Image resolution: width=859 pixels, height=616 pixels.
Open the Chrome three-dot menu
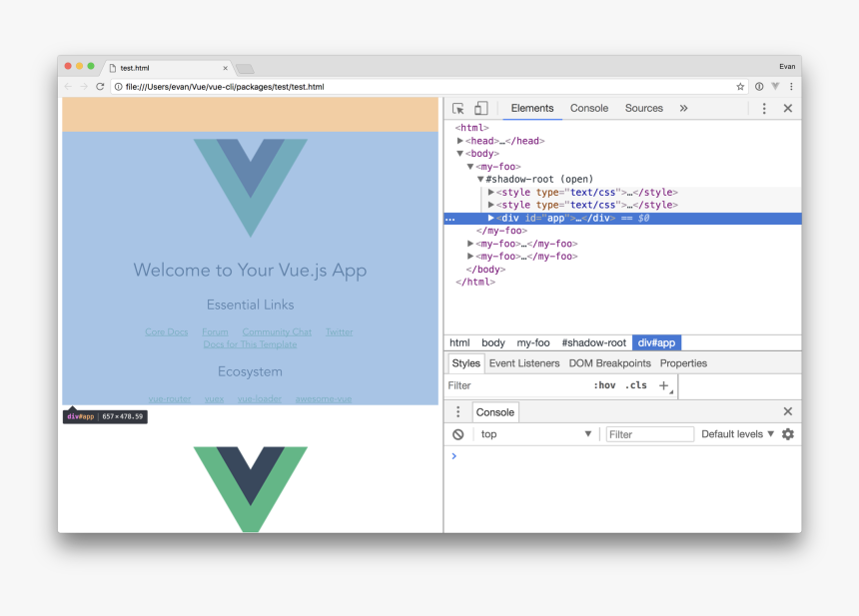click(791, 87)
